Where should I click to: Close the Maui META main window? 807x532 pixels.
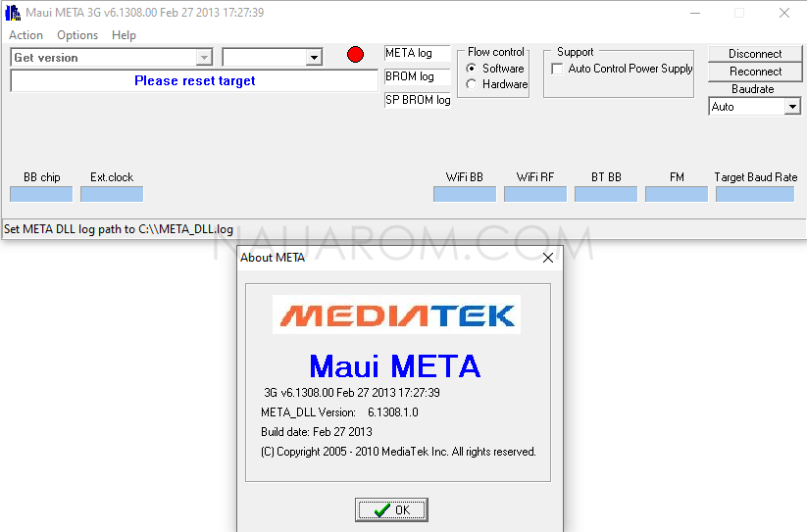click(783, 13)
